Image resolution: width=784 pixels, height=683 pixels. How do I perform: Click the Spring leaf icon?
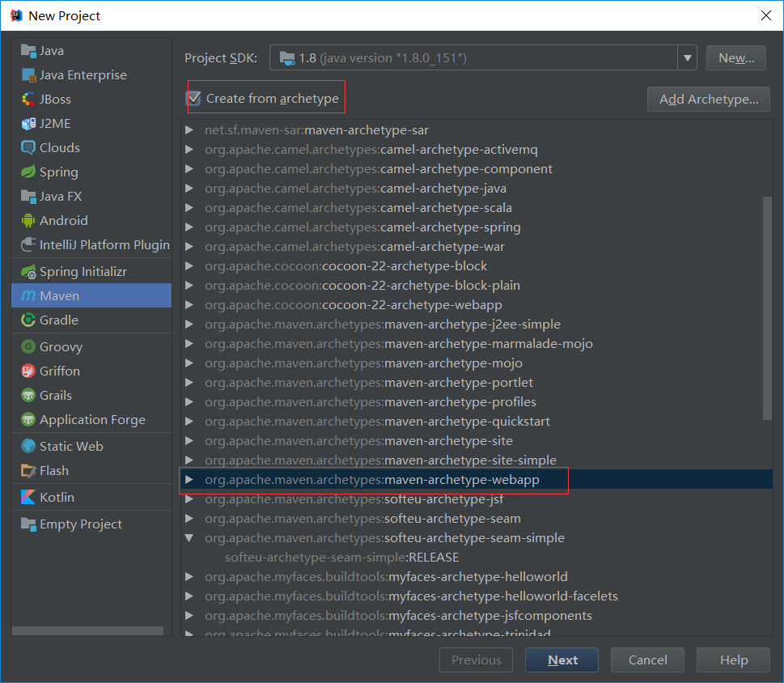[28, 172]
